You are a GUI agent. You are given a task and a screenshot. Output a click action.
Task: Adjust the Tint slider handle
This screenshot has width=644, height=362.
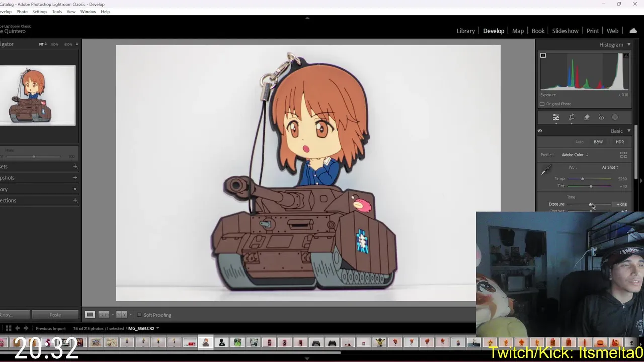coord(591,186)
